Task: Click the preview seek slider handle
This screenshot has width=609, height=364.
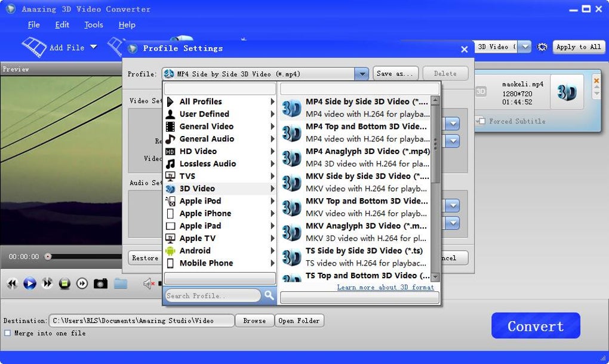Action: (48, 257)
